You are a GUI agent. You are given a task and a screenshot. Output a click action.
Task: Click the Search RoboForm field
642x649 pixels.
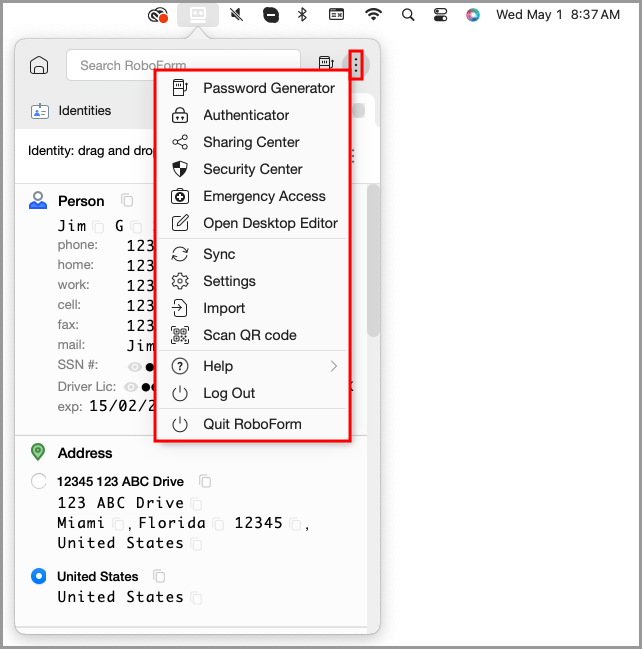point(183,65)
